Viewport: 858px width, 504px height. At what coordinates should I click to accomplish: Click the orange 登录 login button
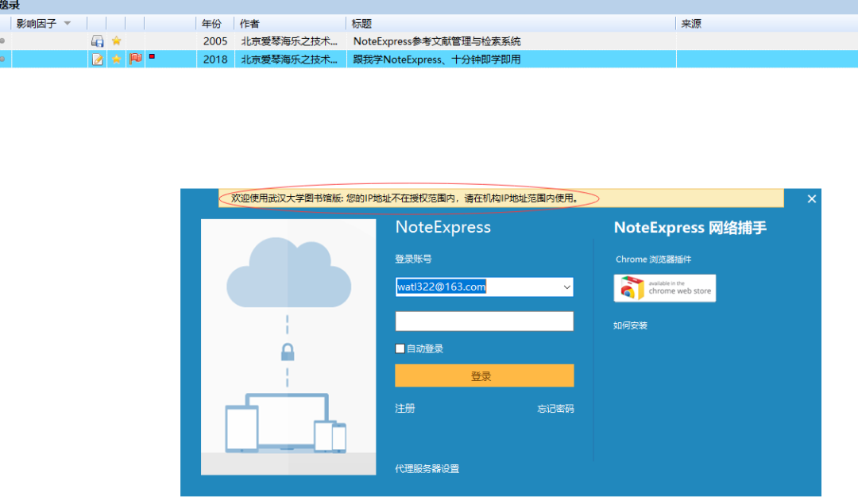point(484,375)
